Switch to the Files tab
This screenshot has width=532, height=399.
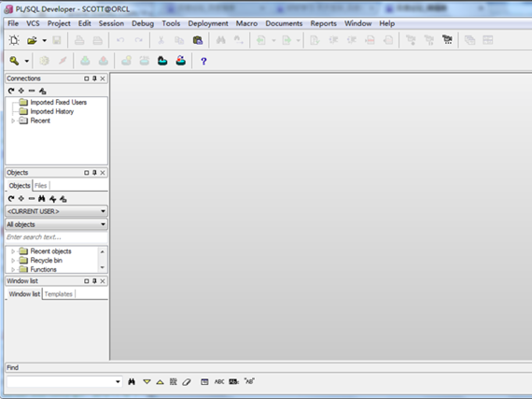pyautogui.click(x=40, y=186)
